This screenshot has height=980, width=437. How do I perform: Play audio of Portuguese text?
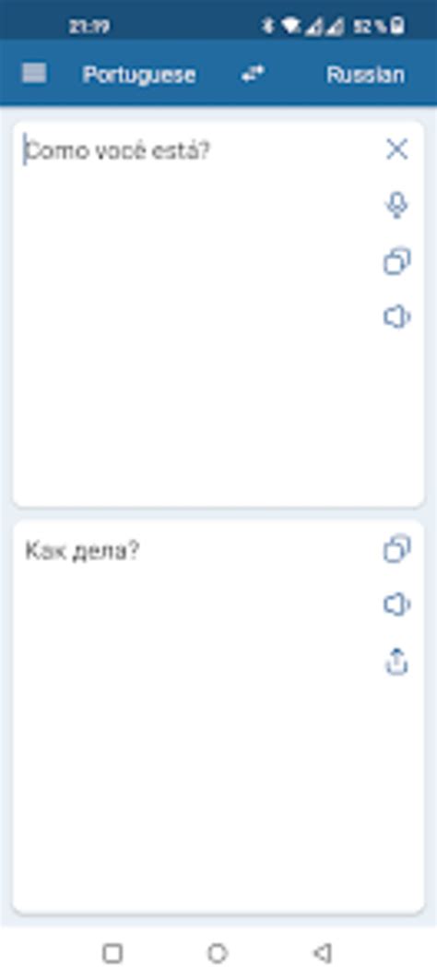397,317
